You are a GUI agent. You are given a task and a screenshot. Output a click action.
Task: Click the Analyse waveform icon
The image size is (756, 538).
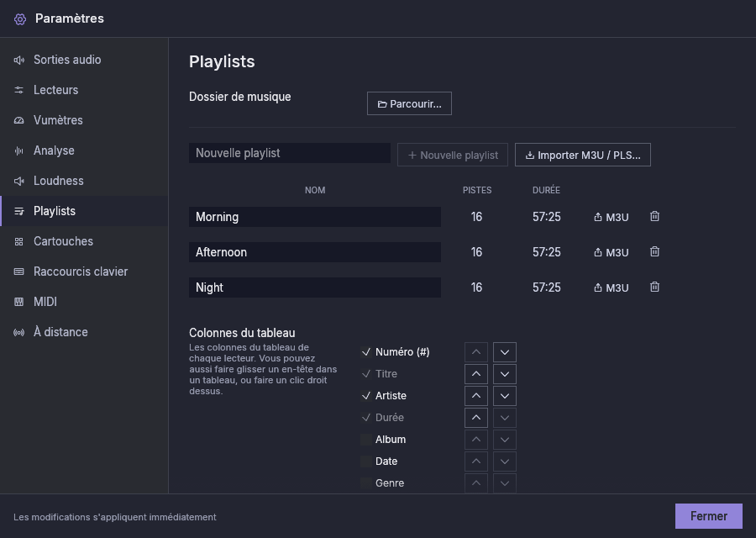[x=18, y=150]
